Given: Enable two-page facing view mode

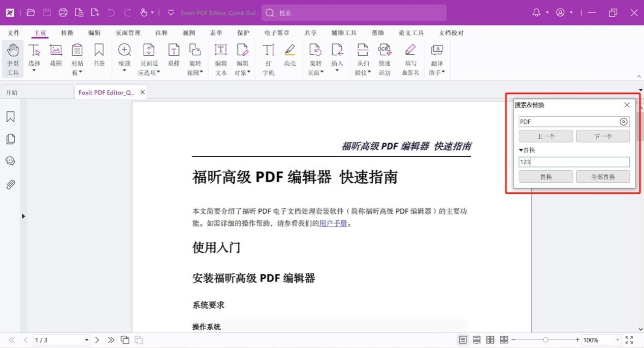Looking at the screenshot, I should click(490, 340).
